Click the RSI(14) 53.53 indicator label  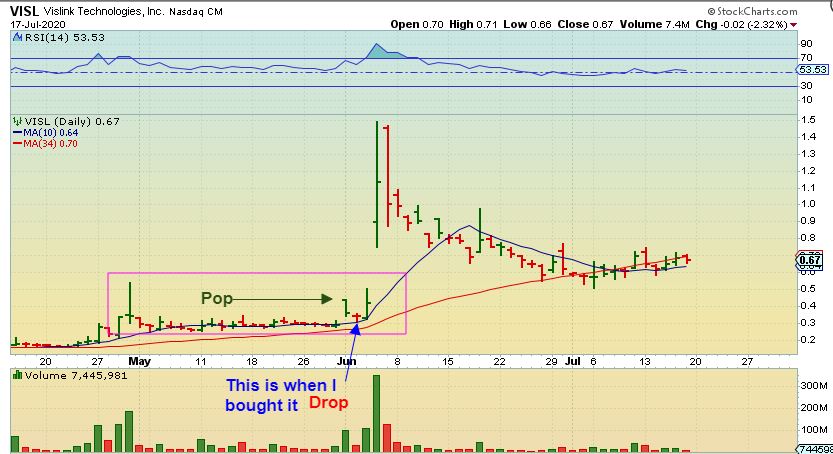point(64,38)
